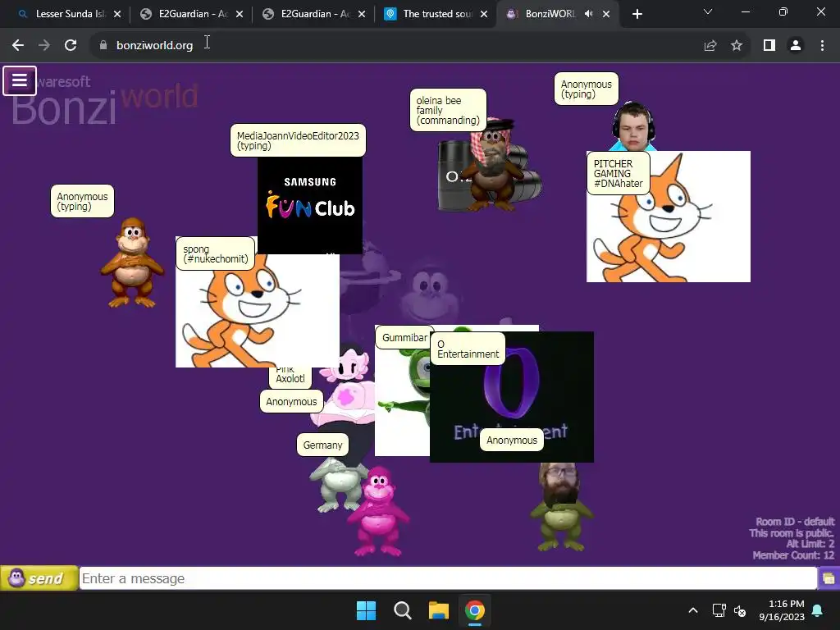Screen dimensions: 840x630
Task: Click the Samsung Fun Club image
Action: point(309,204)
